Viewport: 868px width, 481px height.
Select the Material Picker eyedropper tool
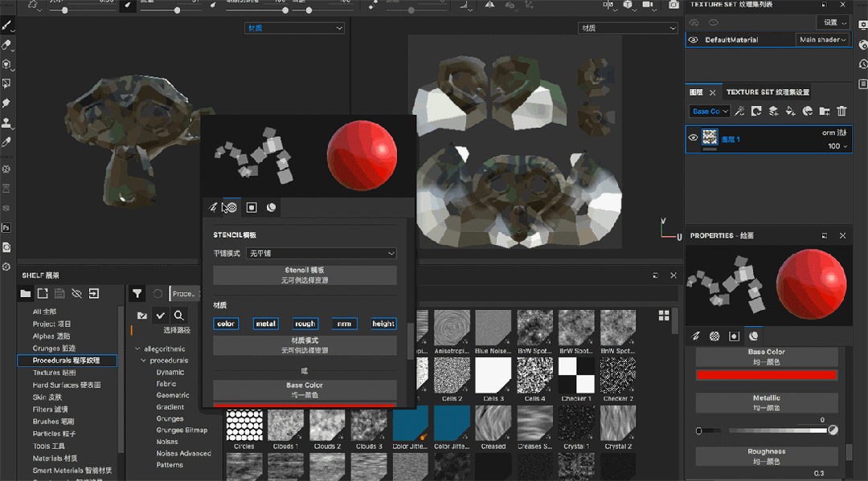[6, 142]
